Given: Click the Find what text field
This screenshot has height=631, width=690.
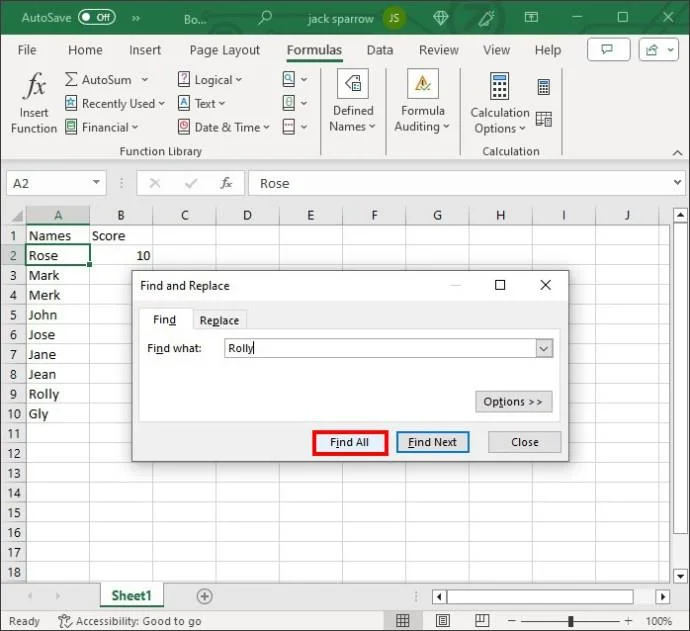Looking at the screenshot, I should 380,348.
